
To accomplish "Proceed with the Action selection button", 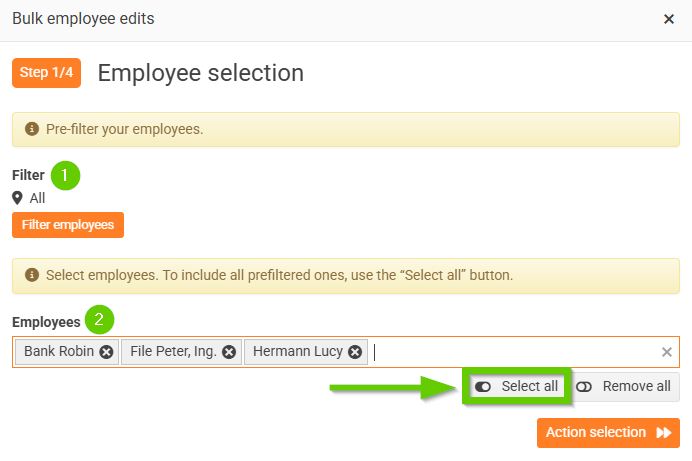I will tap(596, 433).
